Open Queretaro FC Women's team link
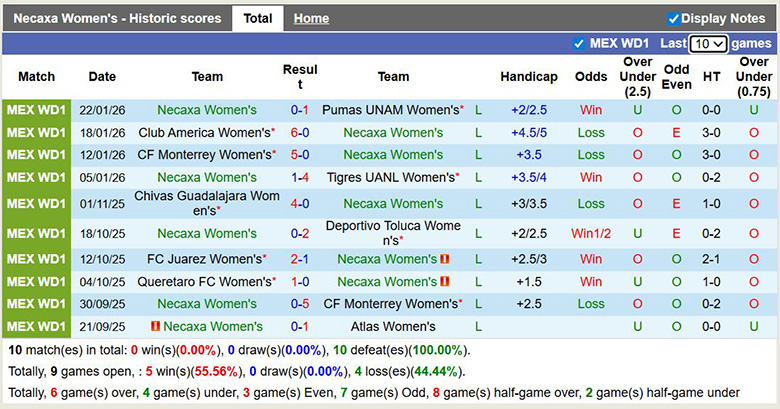Viewport: 780px width, 409px height. click(x=204, y=281)
